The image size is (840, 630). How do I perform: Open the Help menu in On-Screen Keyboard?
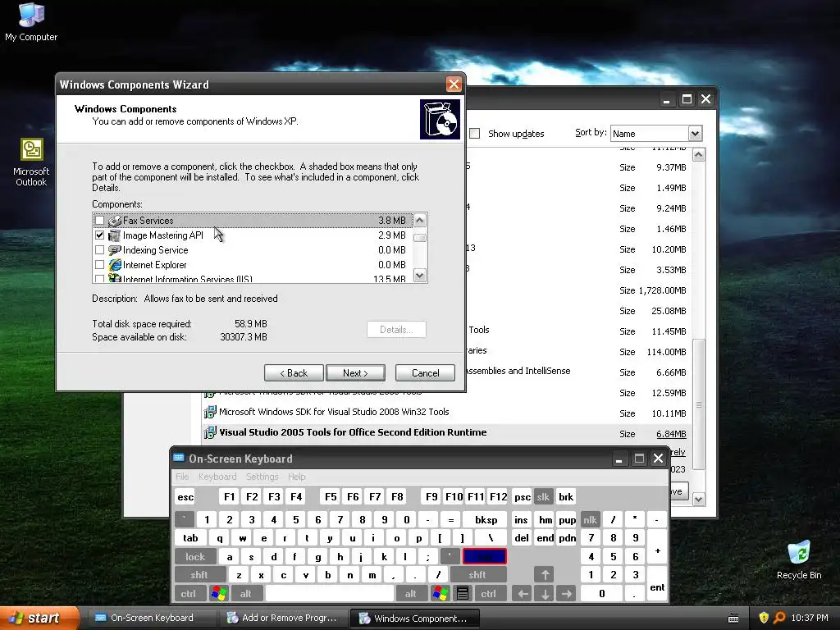[296, 477]
